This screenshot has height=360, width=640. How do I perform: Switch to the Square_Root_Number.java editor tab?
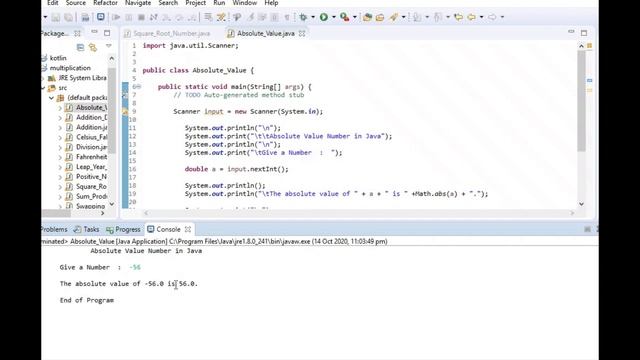(x=171, y=33)
